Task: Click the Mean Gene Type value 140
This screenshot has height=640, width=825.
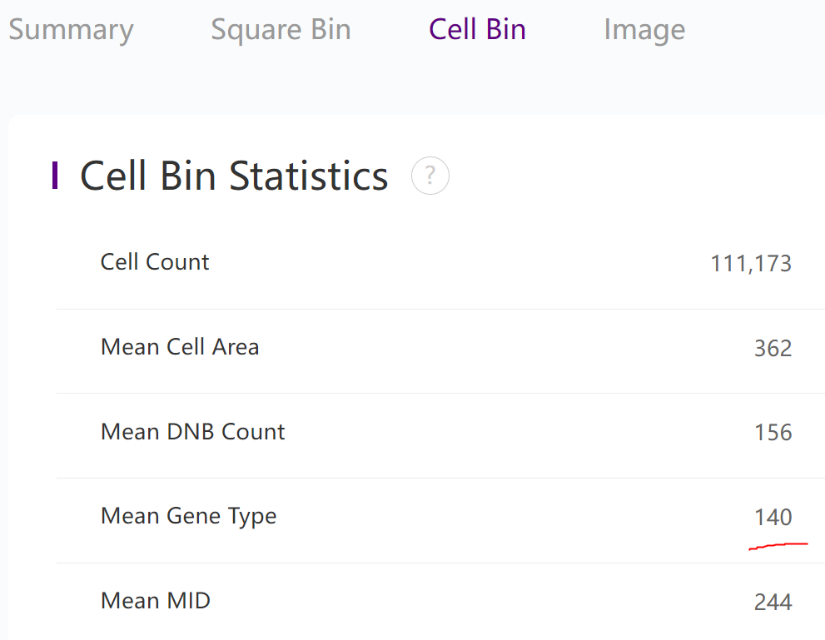Action: click(773, 517)
